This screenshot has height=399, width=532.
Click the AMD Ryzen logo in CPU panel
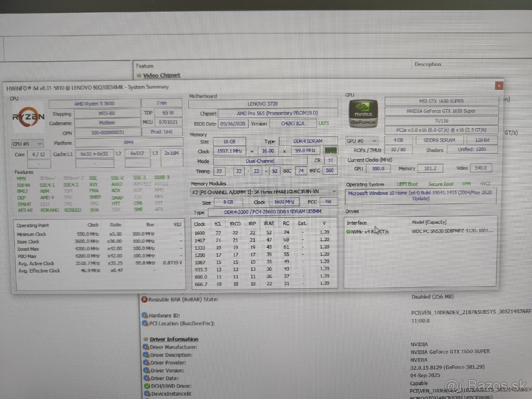(27, 117)
